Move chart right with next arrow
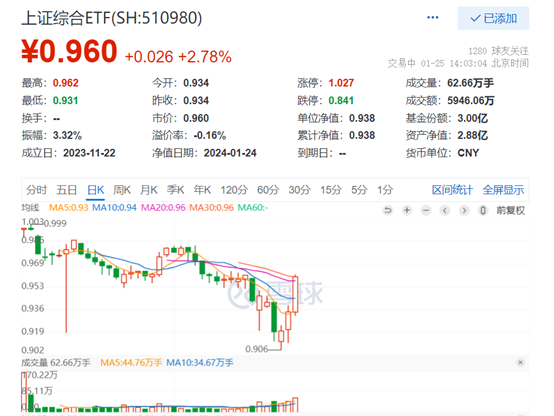Image resolution: width=554 pixels, height=416 pixels. (x=464, y=211)
